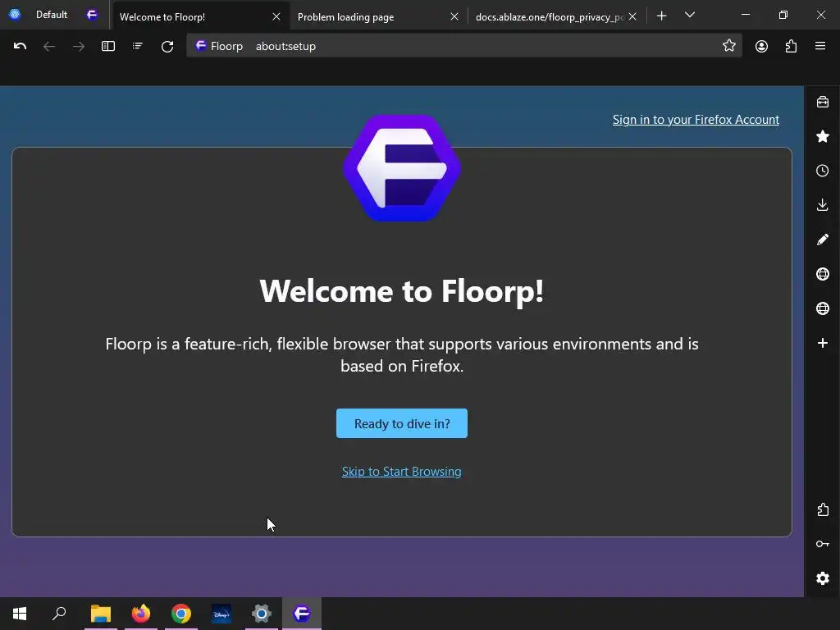Open the browser manager sidebar briefcase icon
This screenshot has height=630, width=840.
tap(822, 102)
